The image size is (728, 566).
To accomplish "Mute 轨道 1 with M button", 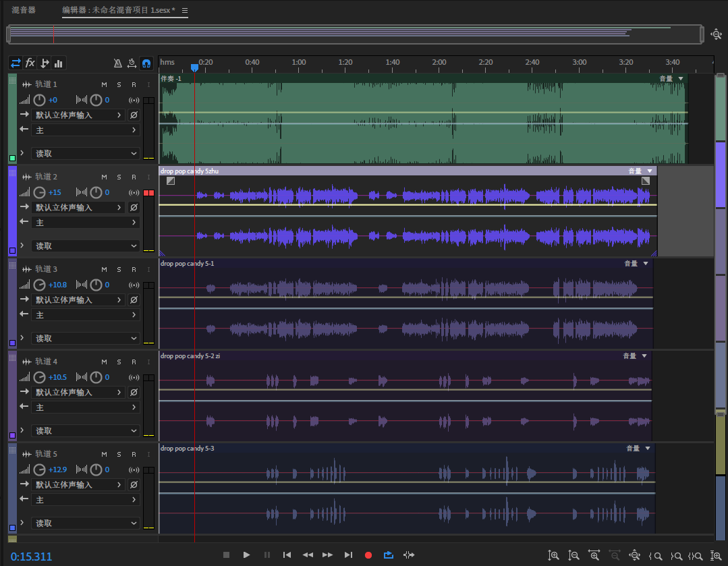I will point(104,84).
